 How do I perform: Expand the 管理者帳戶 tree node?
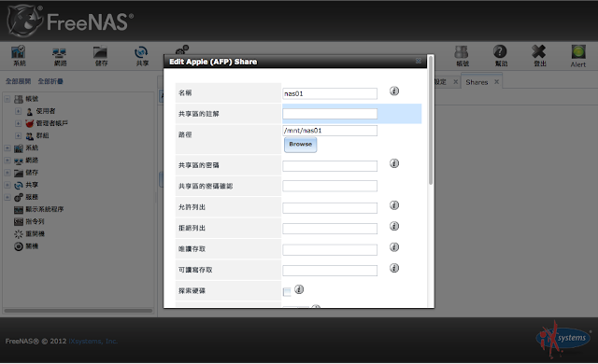pos(18,123)
